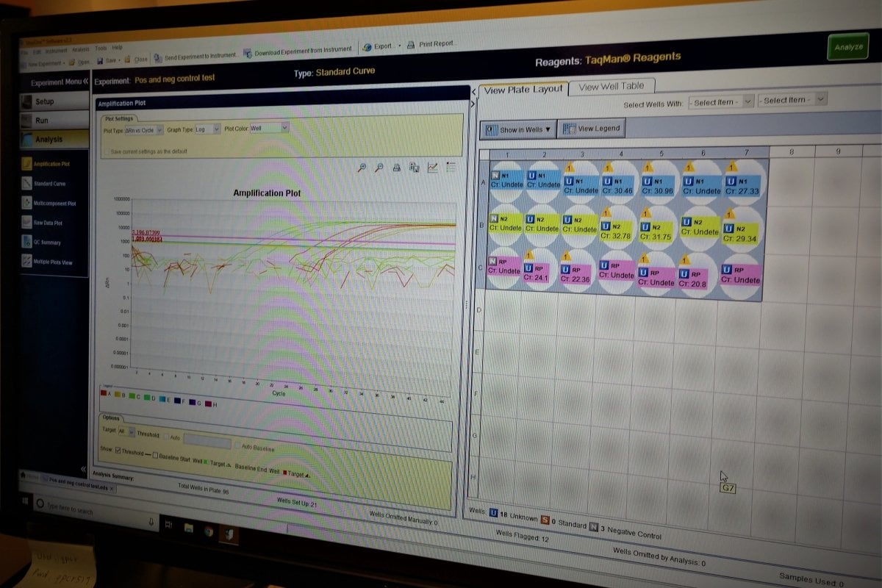The height and width of the screenshot is (588, 882).
Task: Click the green Analyze button
Action: pos(848,47)
